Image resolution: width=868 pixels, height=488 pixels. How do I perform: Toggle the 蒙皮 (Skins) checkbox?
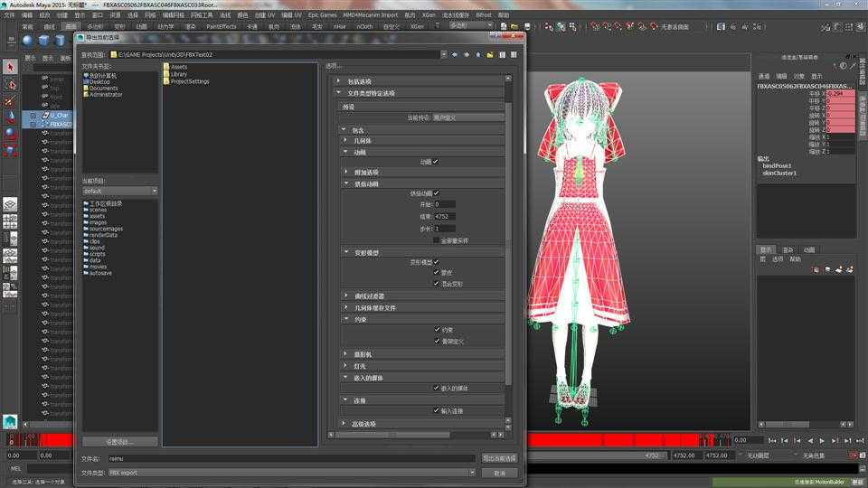coord(436,273)
